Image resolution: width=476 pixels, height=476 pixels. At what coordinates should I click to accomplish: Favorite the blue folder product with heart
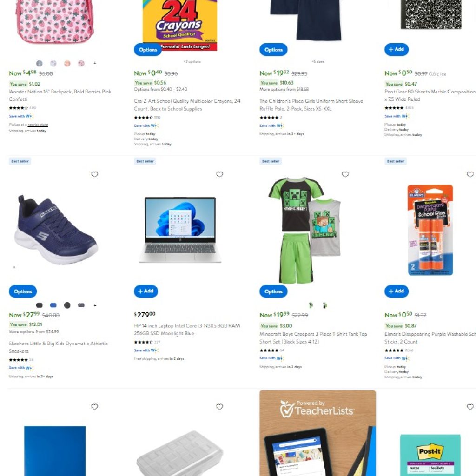coord(94,406)
